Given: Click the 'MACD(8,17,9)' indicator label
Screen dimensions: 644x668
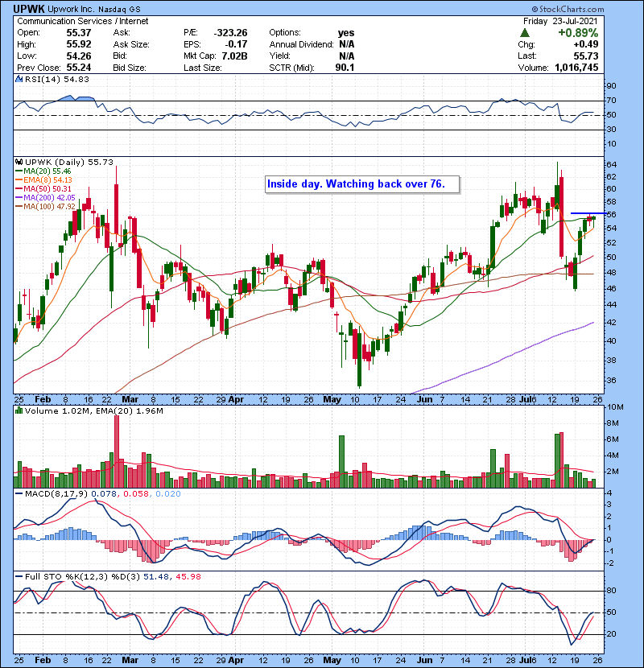Looking at the screenshot, I should point(56,494).
